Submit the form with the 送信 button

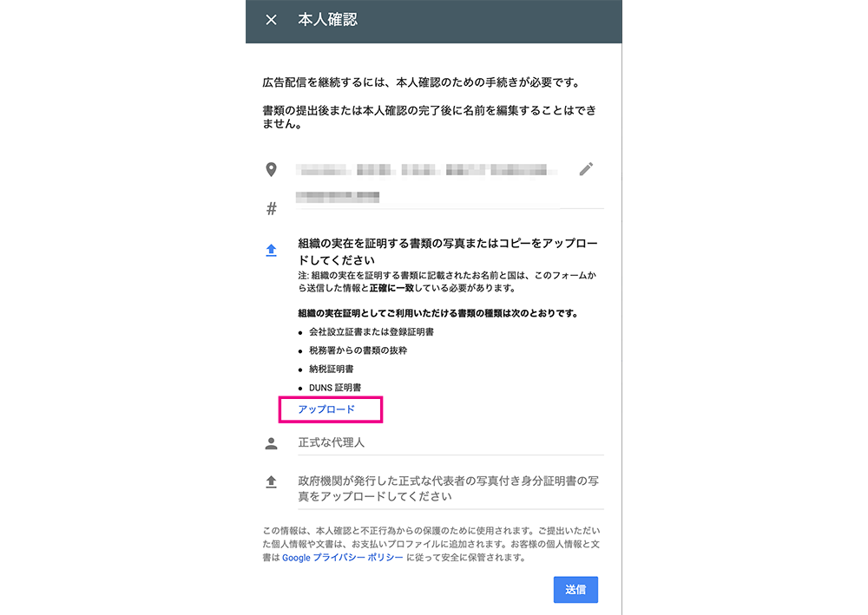pos(575,590)
